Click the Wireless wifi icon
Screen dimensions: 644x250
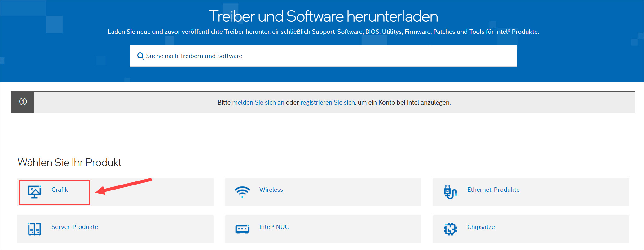point(242,192)
